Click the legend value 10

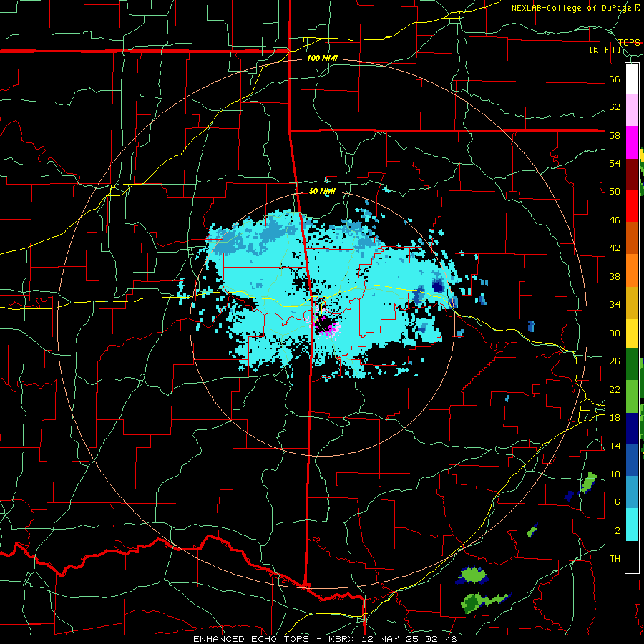point(615,474)
